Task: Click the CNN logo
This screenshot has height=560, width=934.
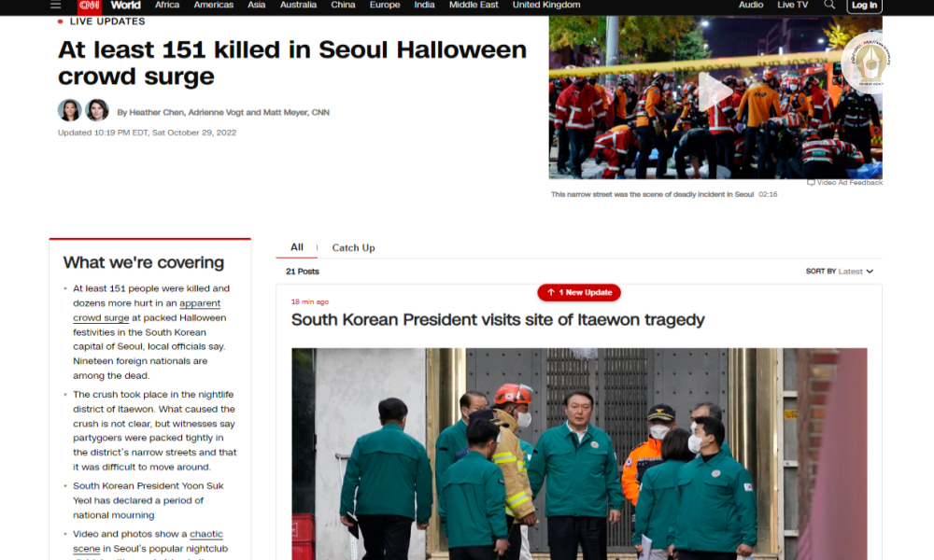Action: pyautogui.click(x=90, y=6)
